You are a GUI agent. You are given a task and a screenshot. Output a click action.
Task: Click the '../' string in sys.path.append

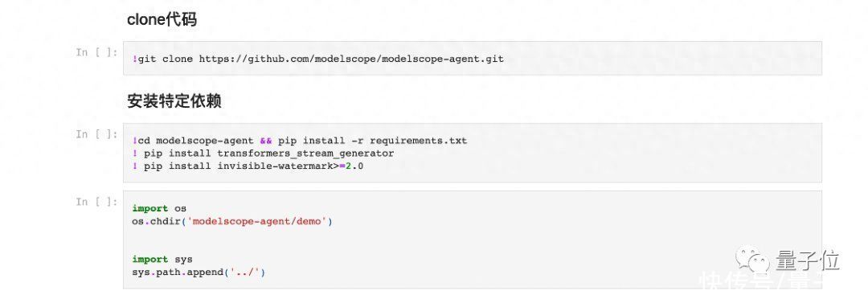pyautogui.click(x=244, y=272)
